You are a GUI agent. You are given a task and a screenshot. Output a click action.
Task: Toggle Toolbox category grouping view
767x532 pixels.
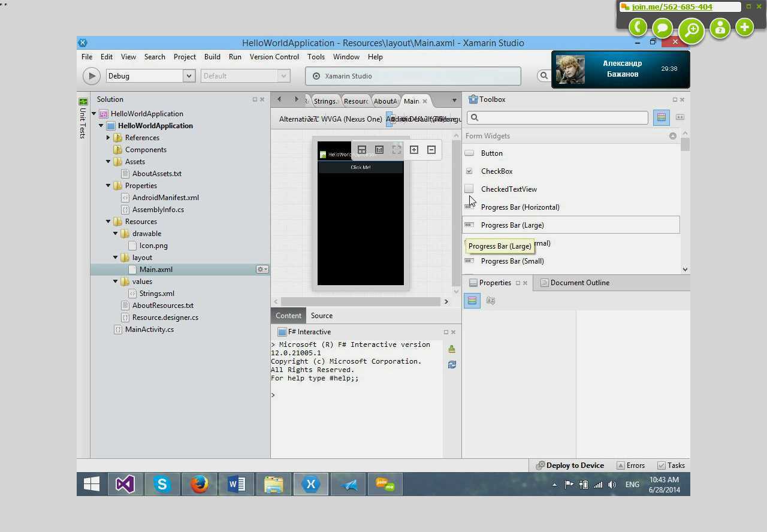[662, 117]
